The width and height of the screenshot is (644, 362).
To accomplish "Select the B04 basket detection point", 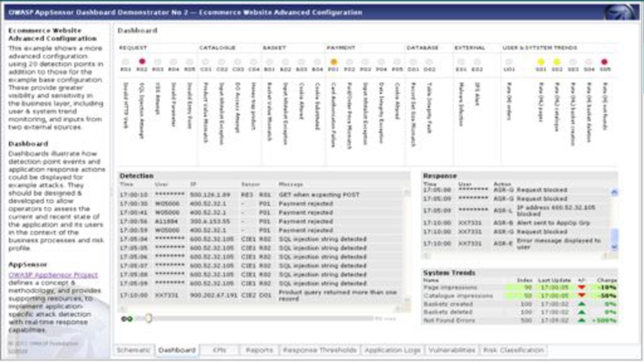I will (x=318, y=62).
